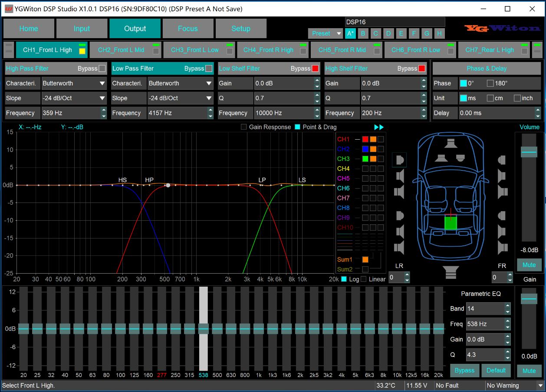Open Low Pass Characteri. Butterworth dropdown
The image size is (546, 392).
click(x=181, y=83)
